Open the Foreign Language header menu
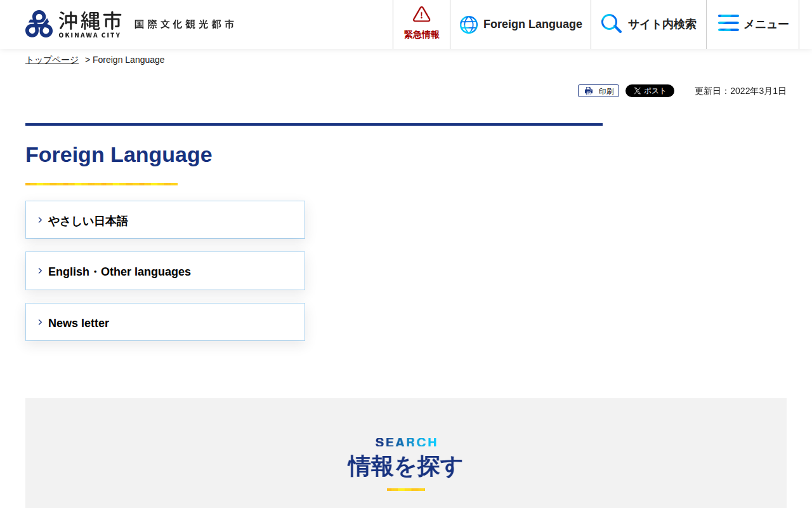This screenshot has height=508, width=812. click(532, 24)
